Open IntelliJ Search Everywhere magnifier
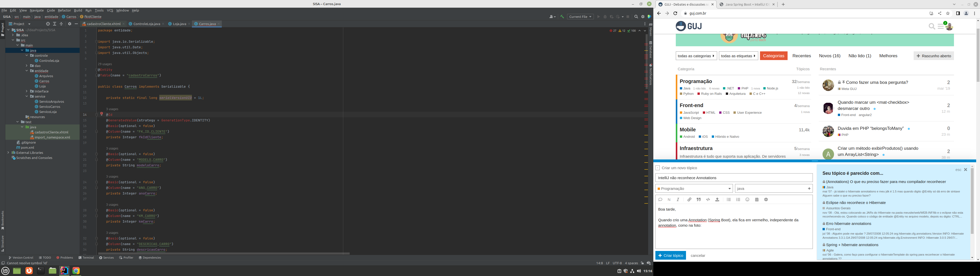980x276 pixels. (636, 17)
